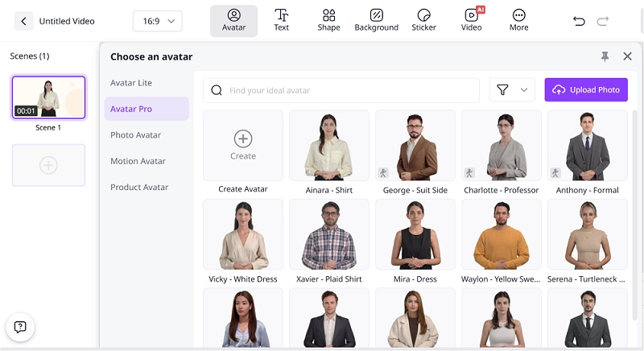
Task: Redo the last action
Action: tap(602, 21)
